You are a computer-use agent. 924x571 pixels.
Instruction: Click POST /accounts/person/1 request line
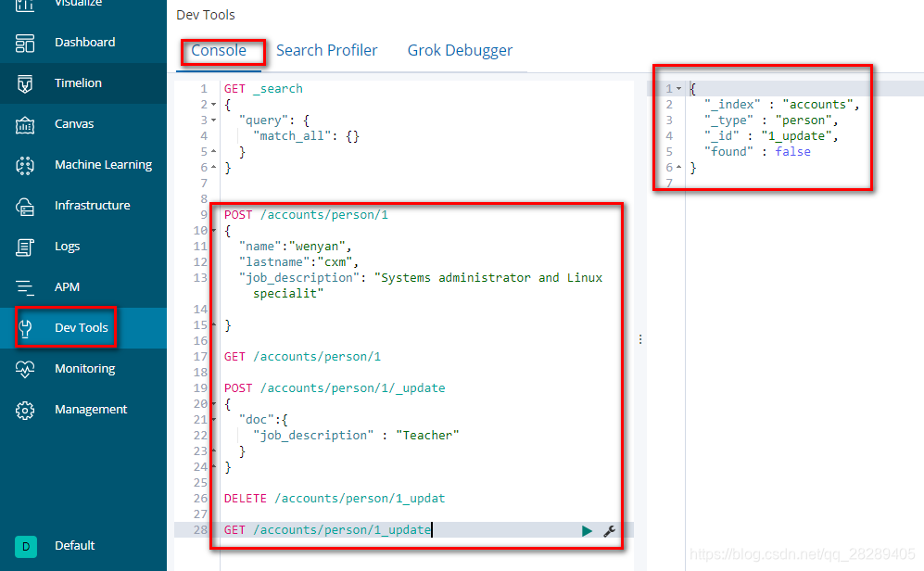306,214
